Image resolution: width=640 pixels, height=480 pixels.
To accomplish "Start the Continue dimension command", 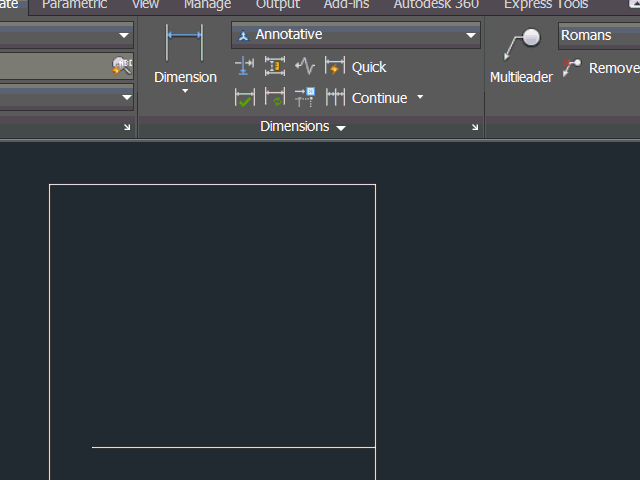I will coord(367,98).
